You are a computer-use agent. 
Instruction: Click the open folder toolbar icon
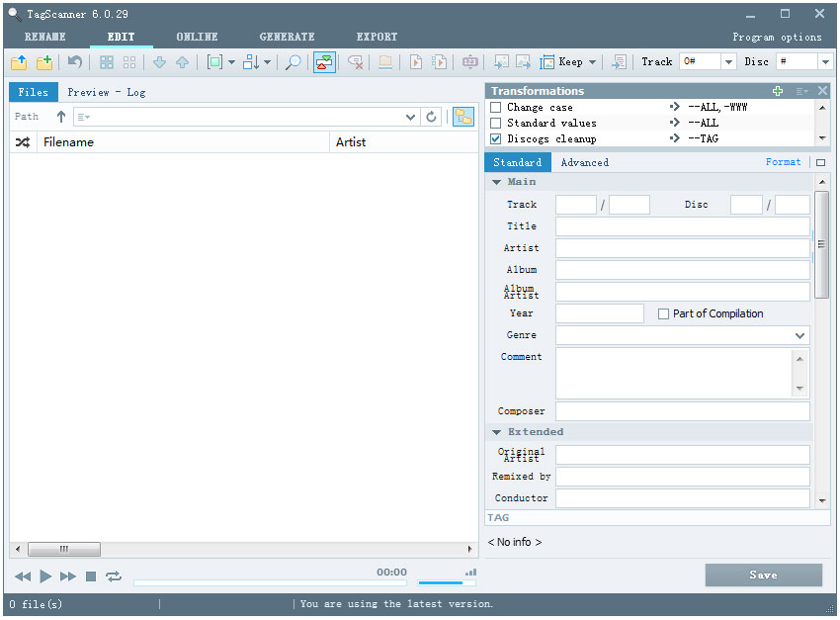tap(19, 62)
